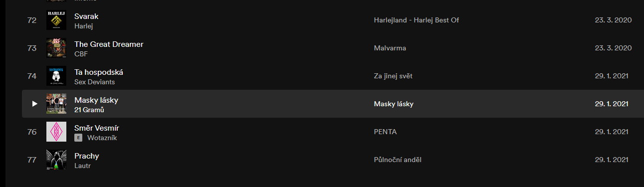The width and height of the screenshot is (644, 187).
Task: Open the Sex Deviants artist page
Action: click(x=95, y=82)
